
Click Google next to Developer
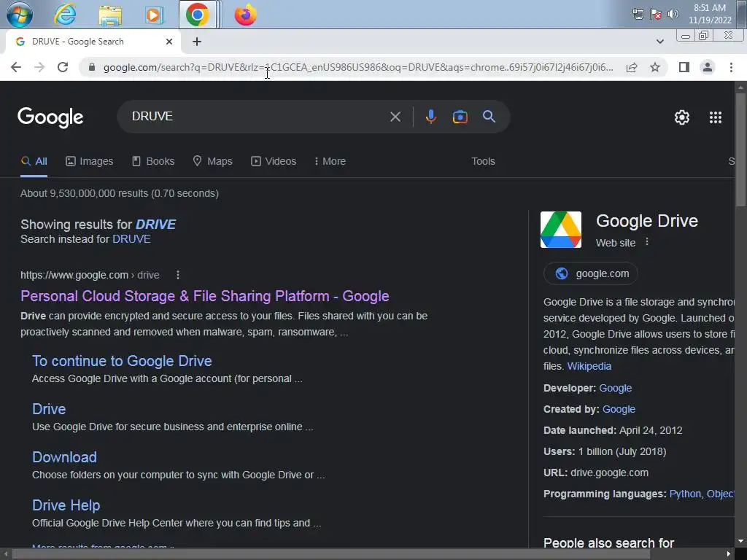616,388
